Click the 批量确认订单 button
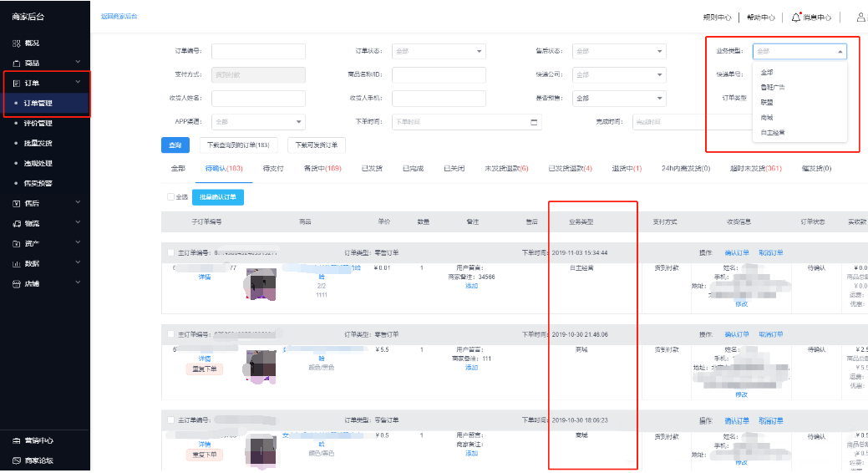The image size is (868, 473). pyautogui.click(x=218, y=197)
